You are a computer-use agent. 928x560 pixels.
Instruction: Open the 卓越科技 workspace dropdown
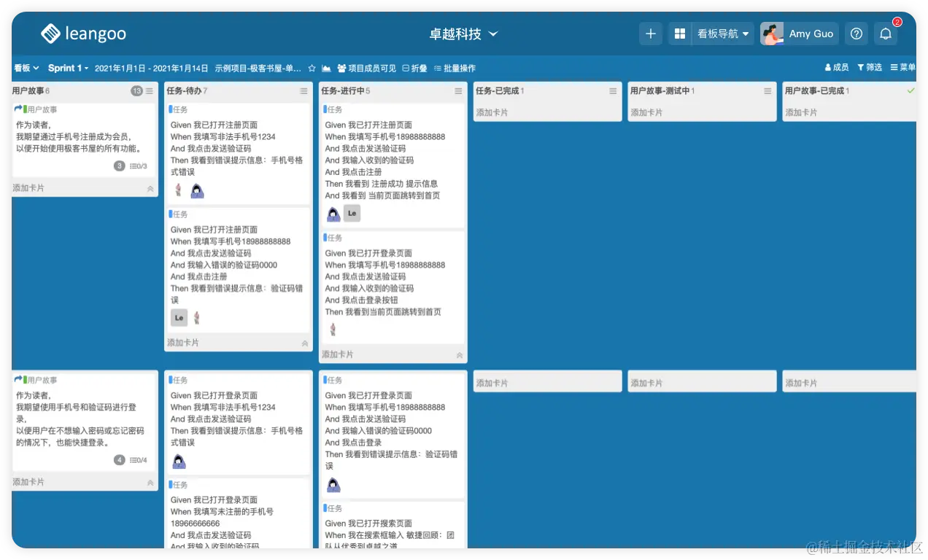(463, 34)
